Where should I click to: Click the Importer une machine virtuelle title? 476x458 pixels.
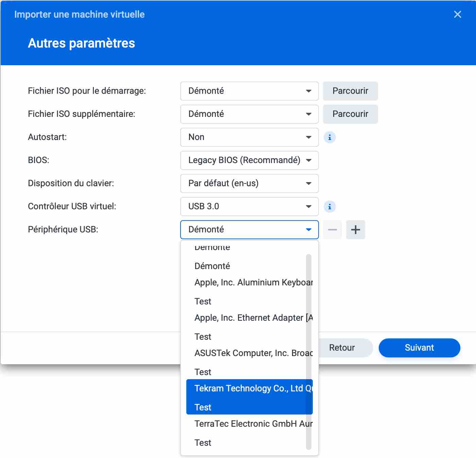[x=80, y=14]
